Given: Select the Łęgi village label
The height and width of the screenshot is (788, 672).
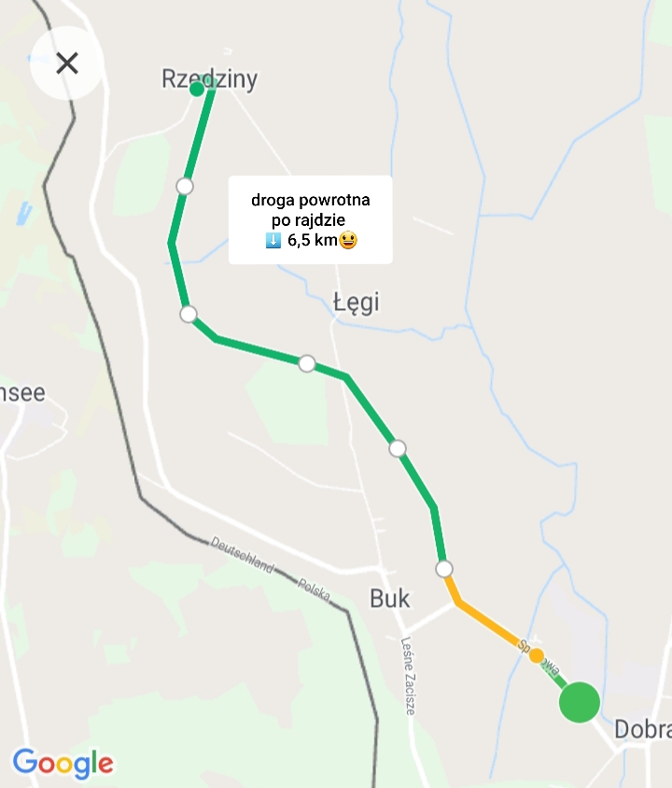Looking at the screenshot, I should (x=357, y=303).
